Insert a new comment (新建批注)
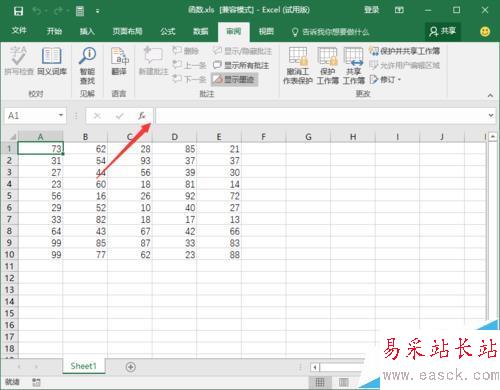The image size is (500, 390). 153,61
